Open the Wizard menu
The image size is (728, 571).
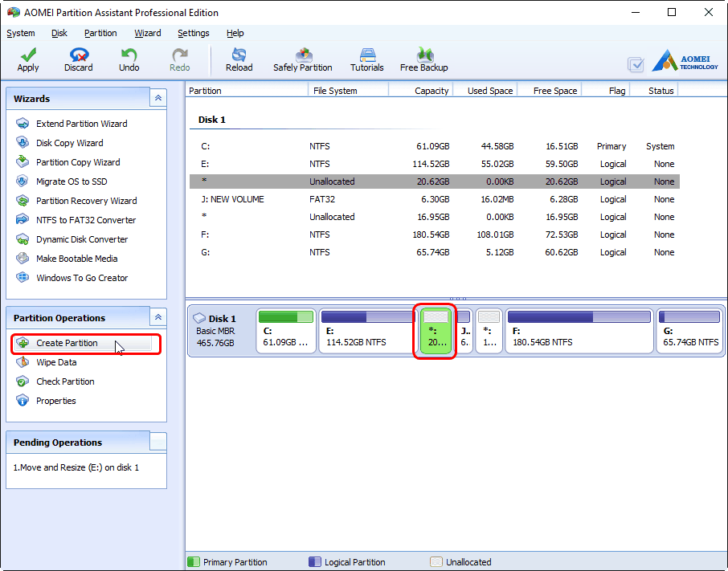tap(148, 33)
